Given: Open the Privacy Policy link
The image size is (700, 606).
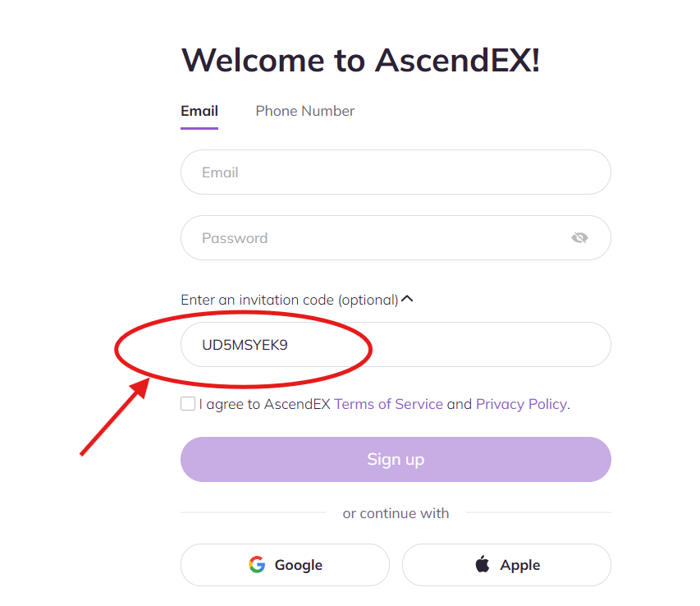Looking at the screenshot, I should coord(521,404).
